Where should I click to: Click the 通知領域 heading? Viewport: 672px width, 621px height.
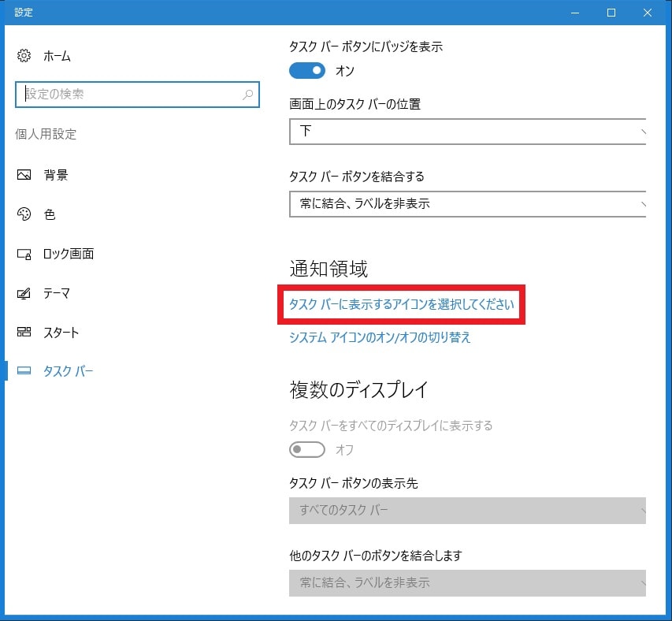tap(329, 269)
